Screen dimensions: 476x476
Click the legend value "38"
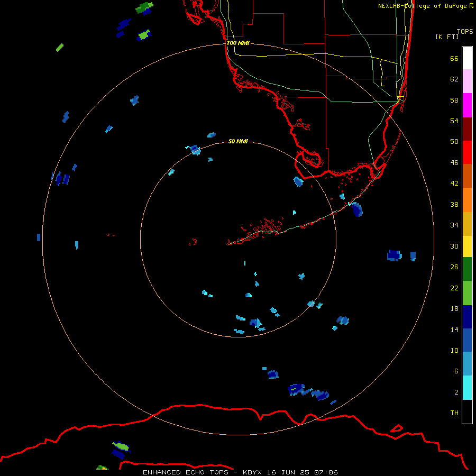454,204
